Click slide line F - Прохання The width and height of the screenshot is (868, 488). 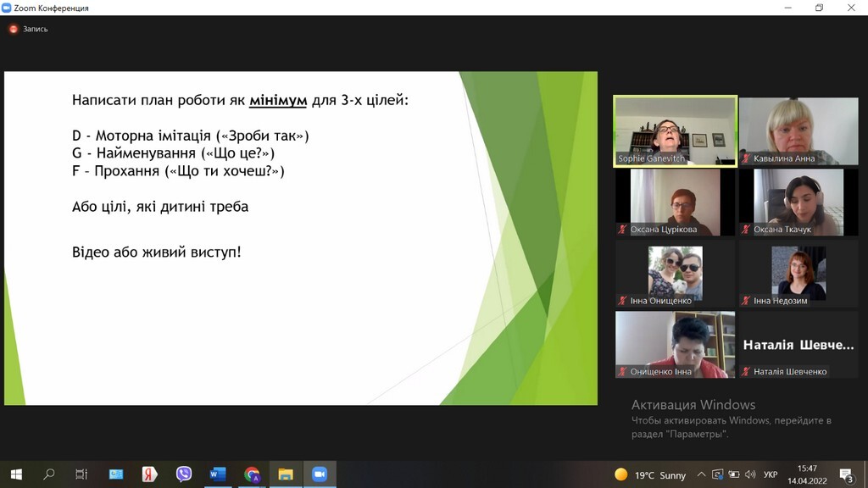pyautogui.click(x=178, y=170)
